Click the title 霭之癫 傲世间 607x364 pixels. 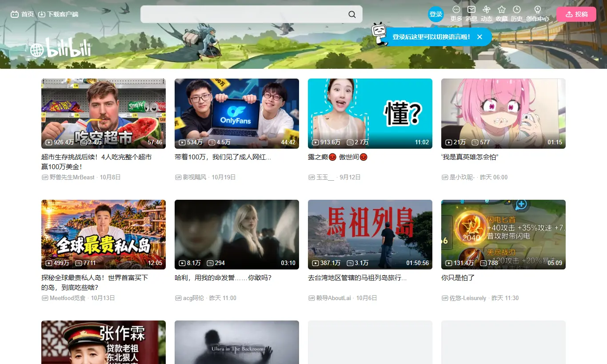338,157
